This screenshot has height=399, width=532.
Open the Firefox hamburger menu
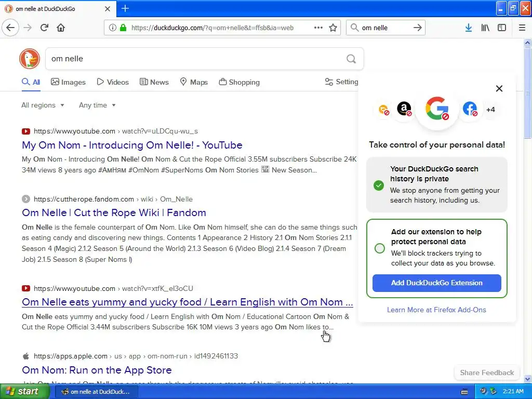(x=522, y=28)
